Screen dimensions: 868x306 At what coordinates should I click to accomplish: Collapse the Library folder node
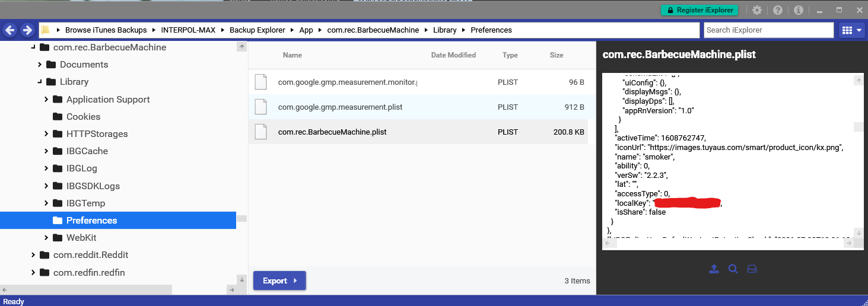point(39,82)
